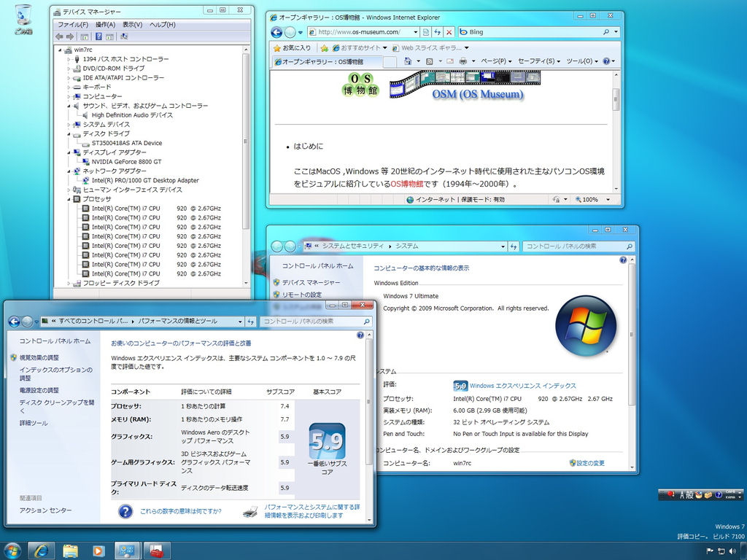
Task: Click Device Manager Help toolbar icon
Action: pyautogui.click(x=98, y=36)
